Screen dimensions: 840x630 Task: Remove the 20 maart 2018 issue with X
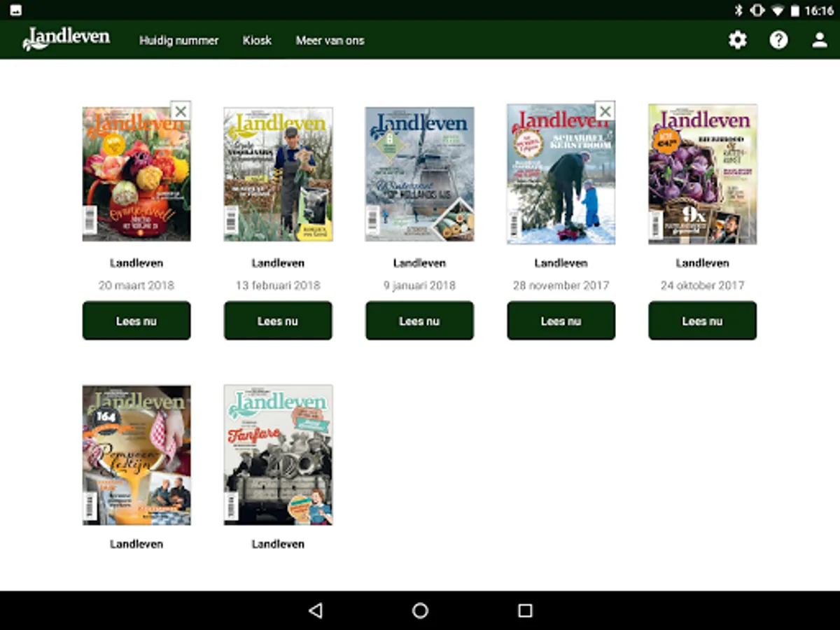(181, 111)
